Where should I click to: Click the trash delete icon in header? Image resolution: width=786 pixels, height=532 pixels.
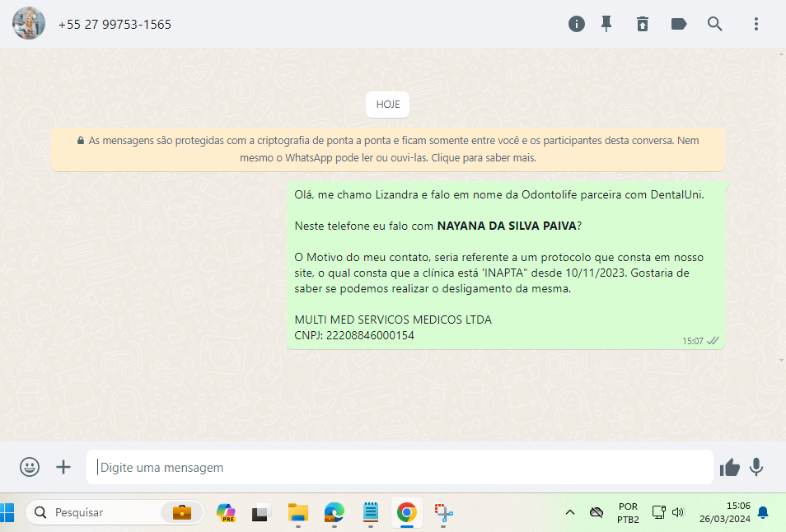click(643, 24)
